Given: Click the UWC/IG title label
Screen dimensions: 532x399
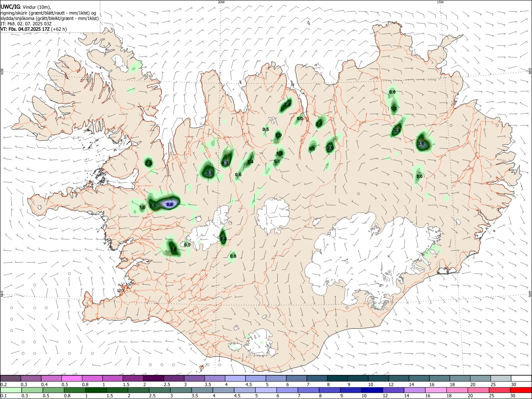Looking at the screenshot, I should pos(10,6).
